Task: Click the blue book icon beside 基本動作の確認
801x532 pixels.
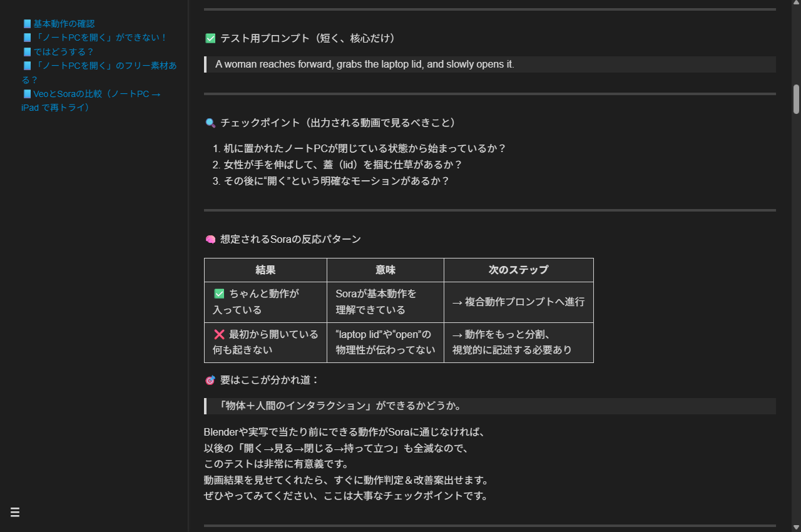Action: click(27, 24)
